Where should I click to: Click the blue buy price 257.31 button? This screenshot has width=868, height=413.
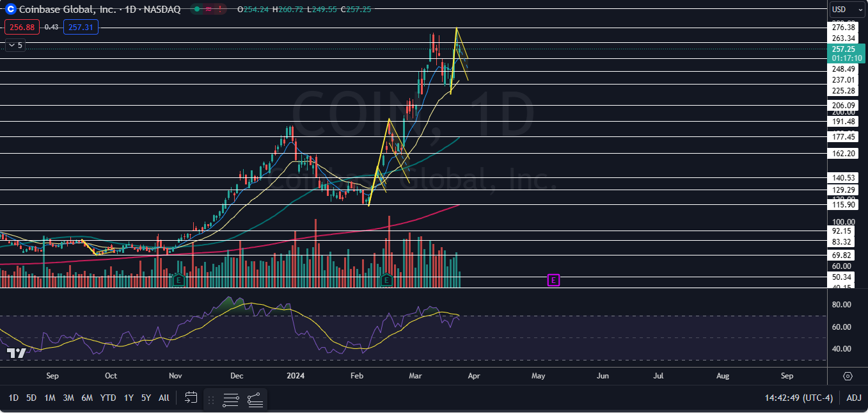[x=81, y=27]
